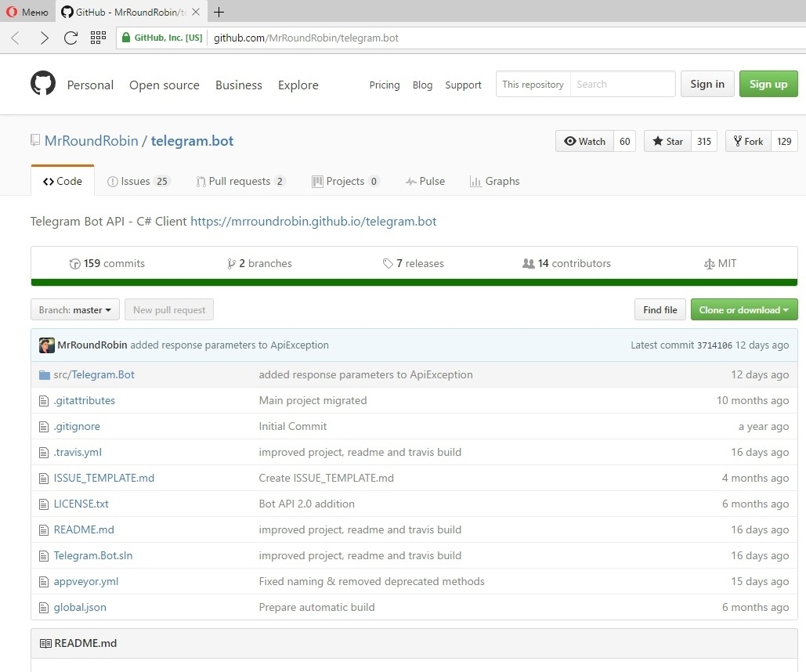This screenshot has width=806, height=672.
Task: Open the Pull requests tab
Action: click(x=240, y=181)
